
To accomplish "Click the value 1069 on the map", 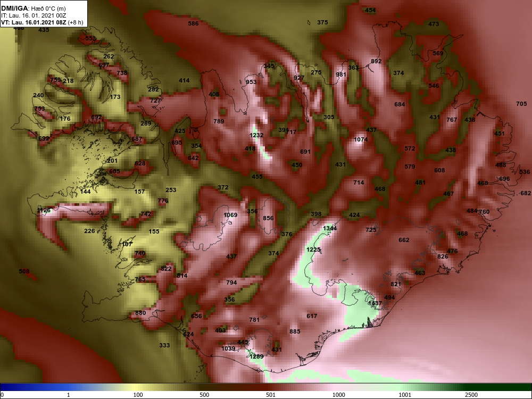I will 230,215.
